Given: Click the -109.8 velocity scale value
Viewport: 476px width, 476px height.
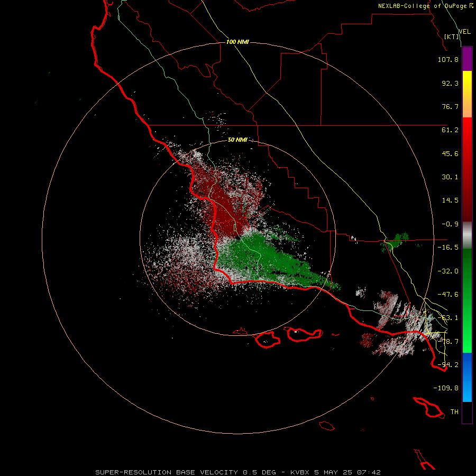Looking at the screenshot, I should [446, 388].
